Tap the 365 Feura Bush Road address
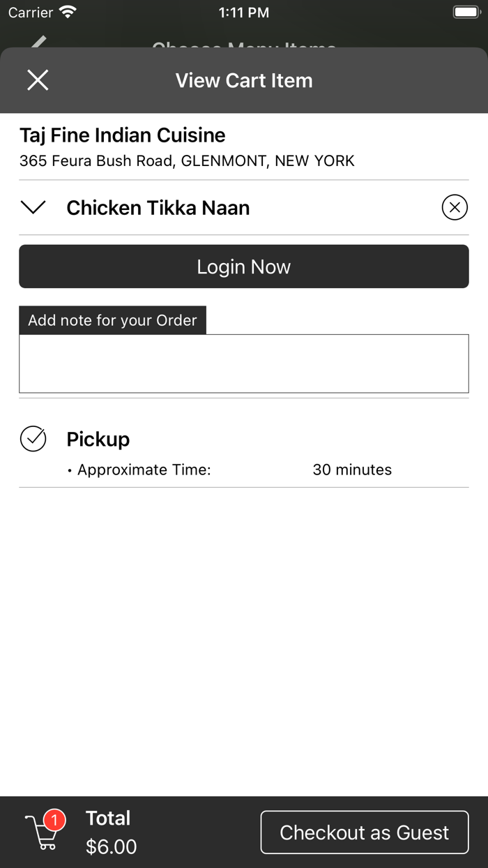This screenshot has height=868, width=488. tap(187, 161)
